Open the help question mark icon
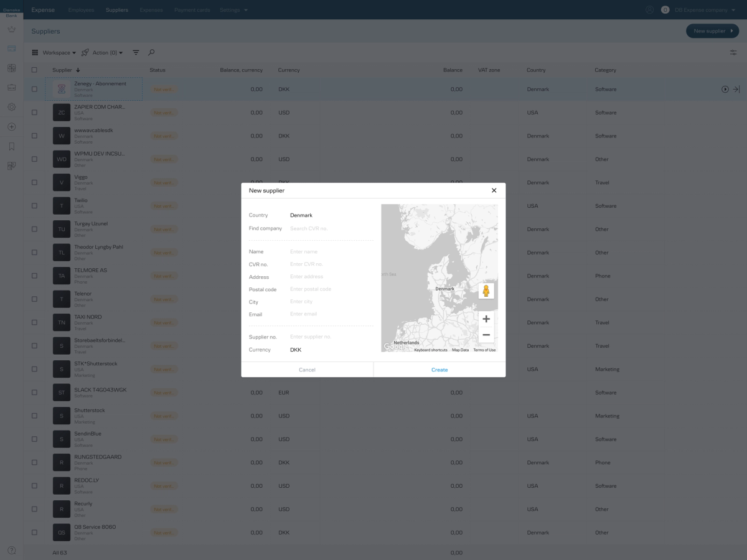This screenshot has height=560, width=747. pos(11,551)
